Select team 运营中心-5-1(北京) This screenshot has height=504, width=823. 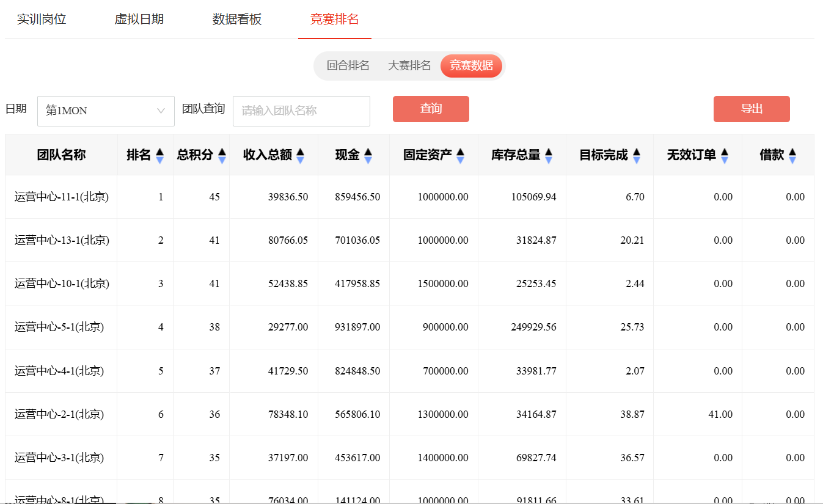59,327
